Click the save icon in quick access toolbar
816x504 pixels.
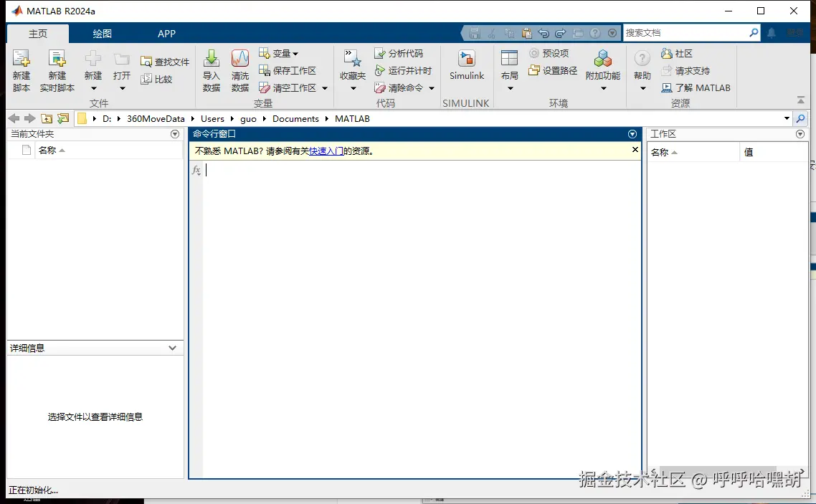point(475,33)
